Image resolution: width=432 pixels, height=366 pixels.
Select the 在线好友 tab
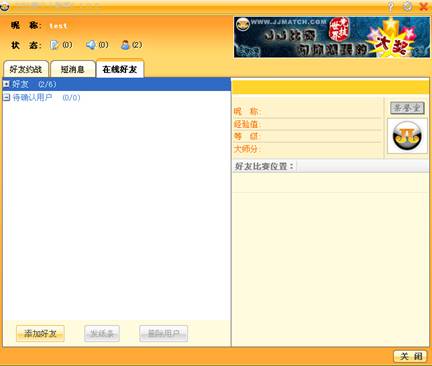(120, 69)
